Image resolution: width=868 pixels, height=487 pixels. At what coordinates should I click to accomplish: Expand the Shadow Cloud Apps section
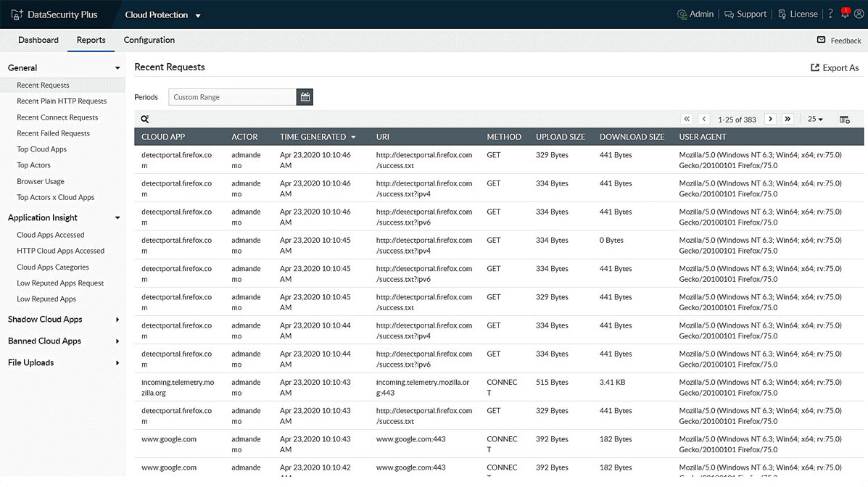45,319
